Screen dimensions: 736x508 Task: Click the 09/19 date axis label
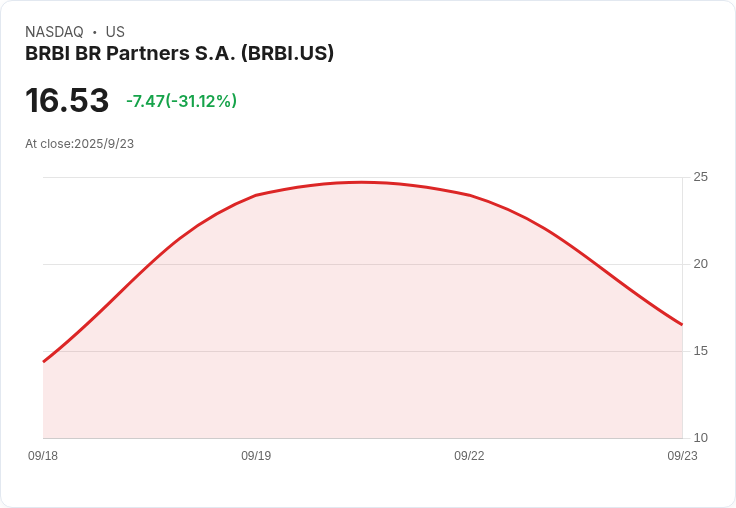tap(256, 455)
